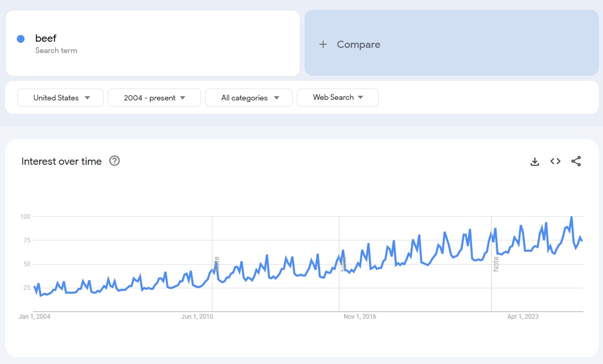Screen dimensions: 603x364
Task: Click the Jan 1, 2004 axis label
Action: tap(34, 317)
